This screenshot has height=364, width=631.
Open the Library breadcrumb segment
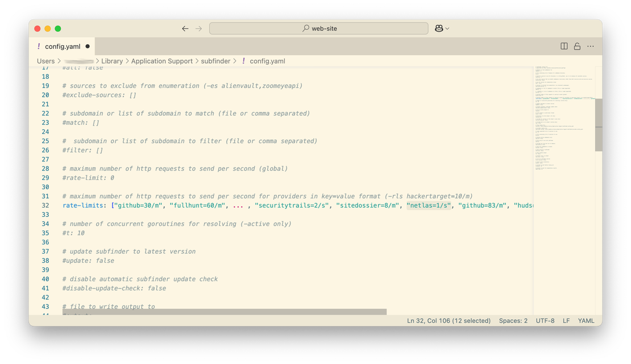point(111,61)
